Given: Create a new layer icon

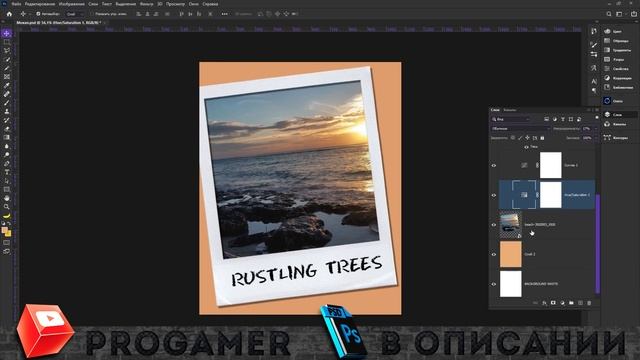Looking at the screenshot, I should [x=580, y=303].
